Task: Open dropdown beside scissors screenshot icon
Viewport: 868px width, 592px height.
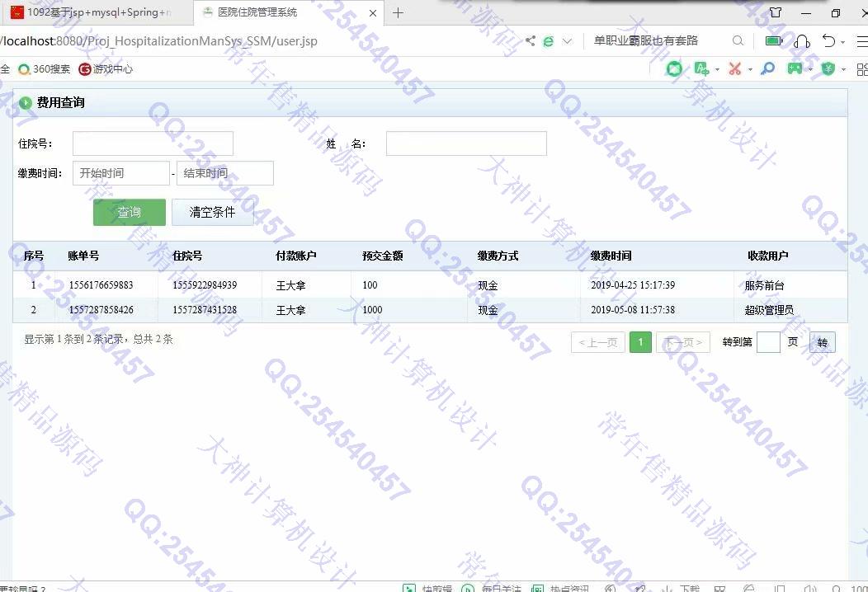Action: (750, 70)
